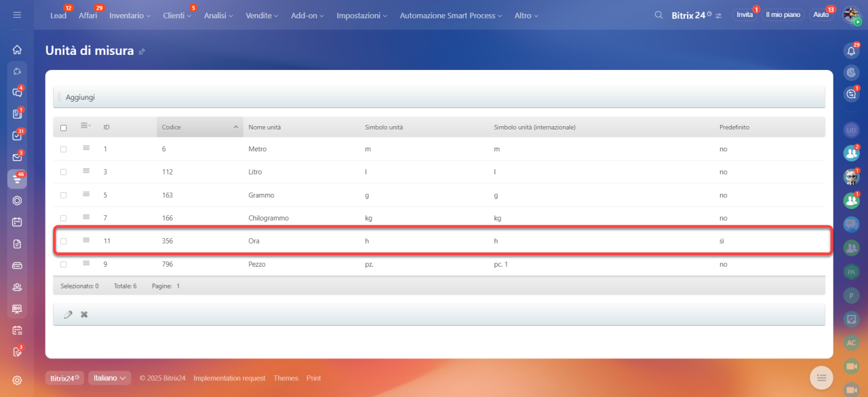868x397 pixels.
Task: Open the grid column settings header icon
Action: point(85,126)
